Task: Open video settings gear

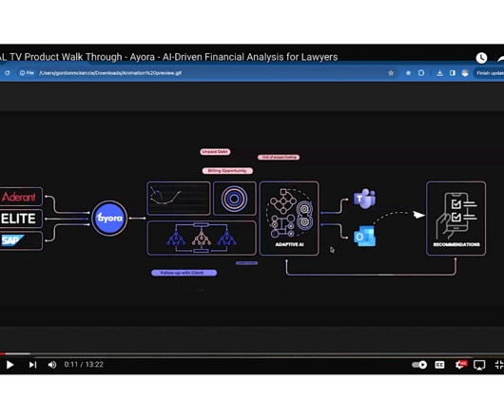Action: coord(460,365)
